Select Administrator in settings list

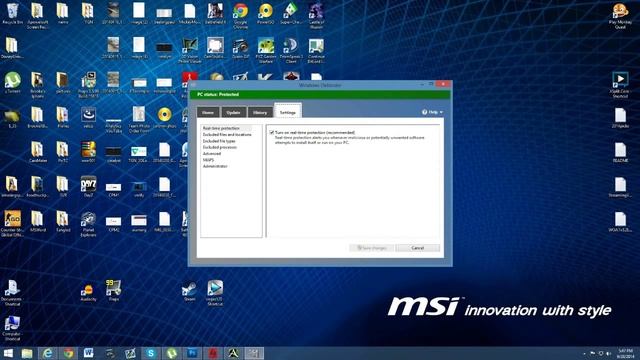(215, 166)
